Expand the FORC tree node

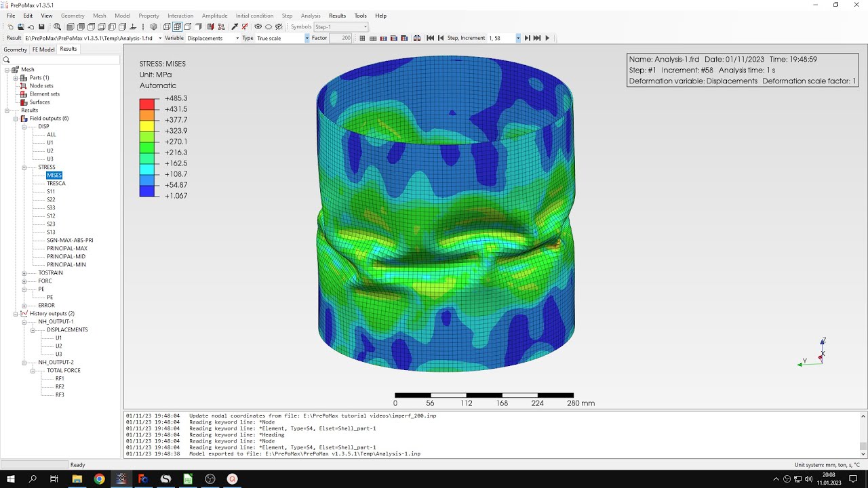pos(24,281)
